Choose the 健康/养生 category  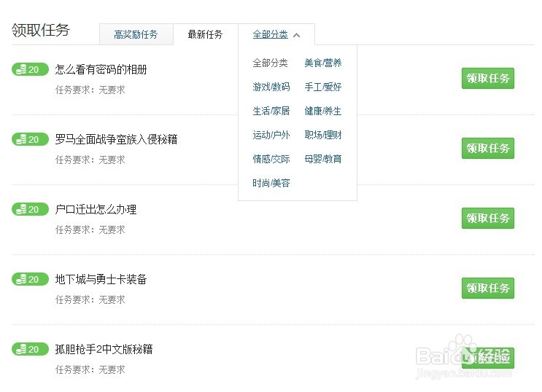[323, 111]
